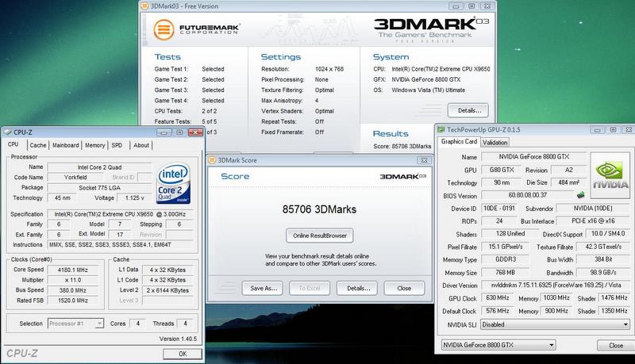Image resolution: width=635 pixels, height=364 pixels.
Task: Click the Default Clock 576 MHz value
Action: (x=498, y=311)
